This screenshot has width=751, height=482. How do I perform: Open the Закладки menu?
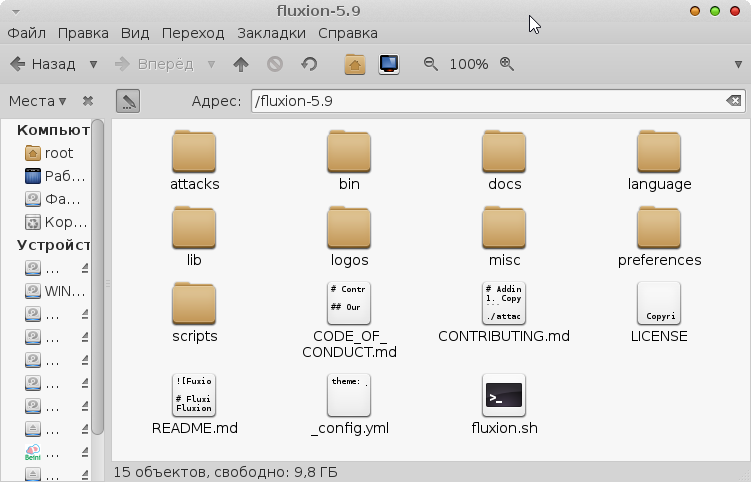[272, 33]
